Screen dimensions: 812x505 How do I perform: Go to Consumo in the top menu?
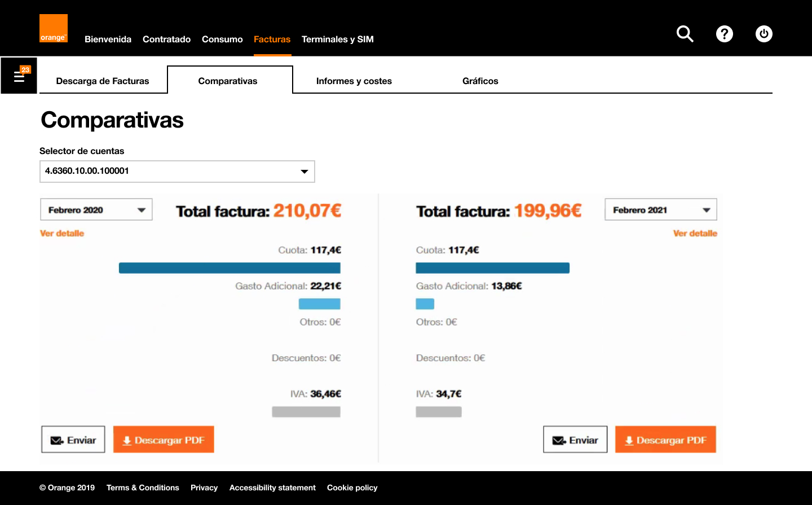(222, 39)
